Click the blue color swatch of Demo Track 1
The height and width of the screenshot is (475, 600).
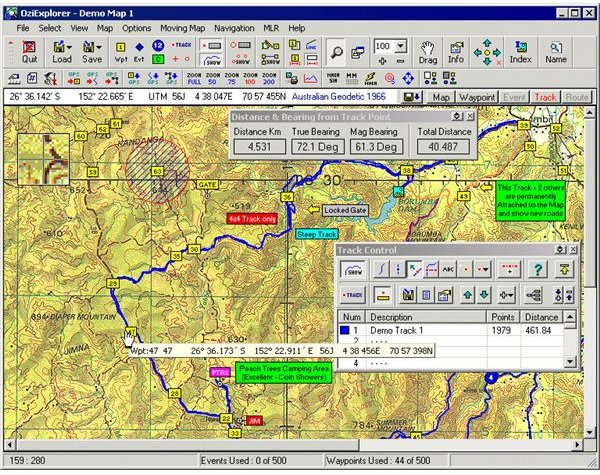344,330
